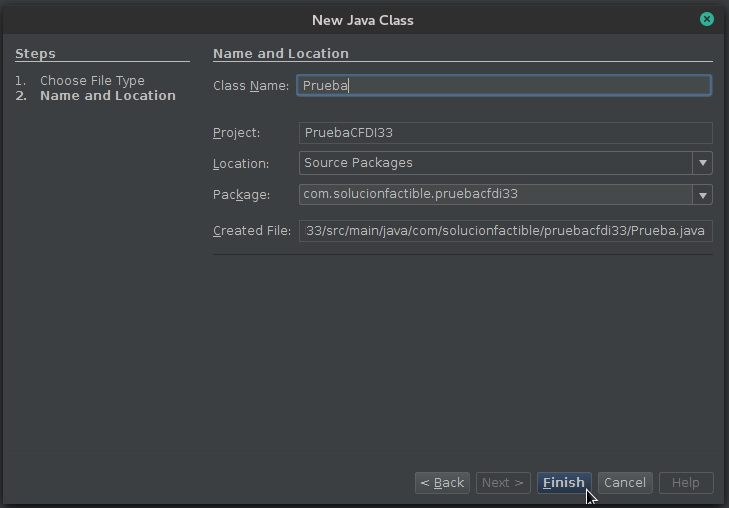This screenshot has height=508, width=729.
Task: Click the Class Name text field
Action: (504, 86)
